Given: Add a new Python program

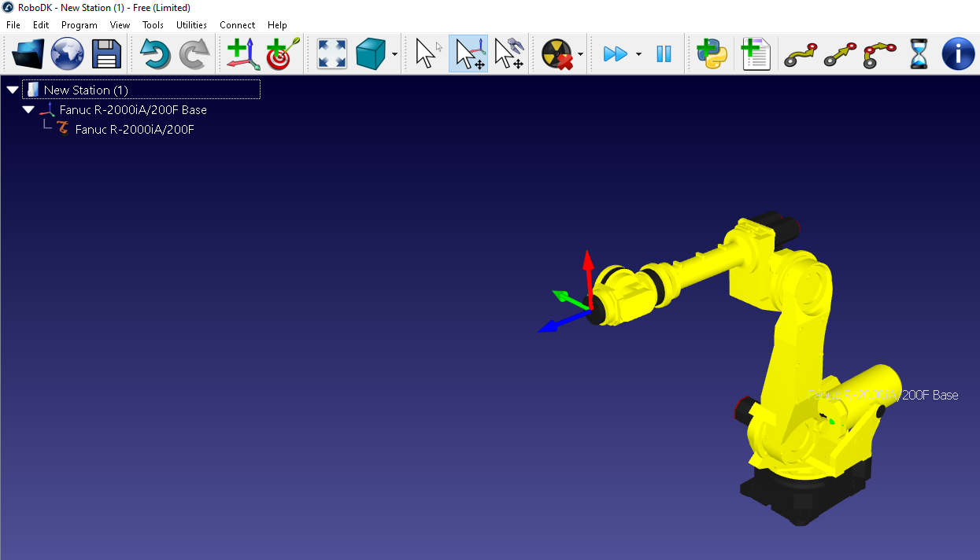Looking at the screenshot, I should (712, 54).
